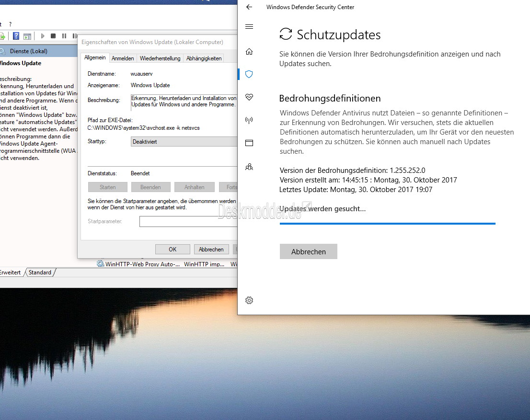Open Firewall & network protection icon
The width and height of the screenshot is (530, 420).
[249, 120]
